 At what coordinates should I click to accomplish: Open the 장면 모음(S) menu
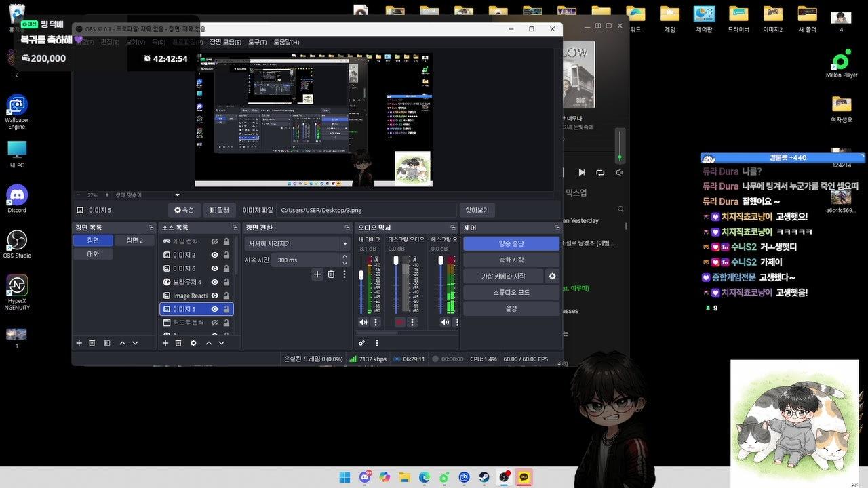pyautogui.click(x=225, y=42)
